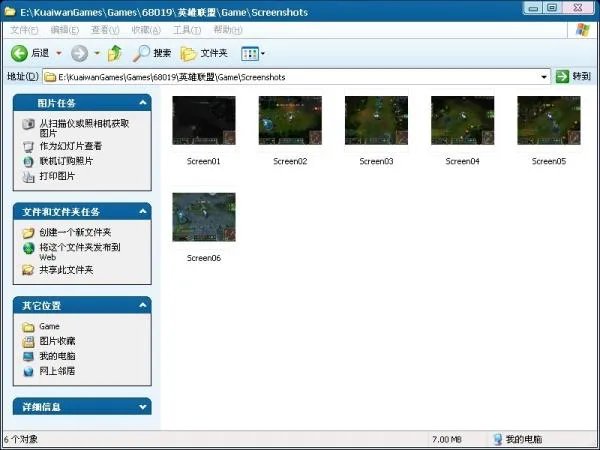Click 6 个对象 status bar text
The width and height of the screenshot is (600, 450).
tap(21, 439)
